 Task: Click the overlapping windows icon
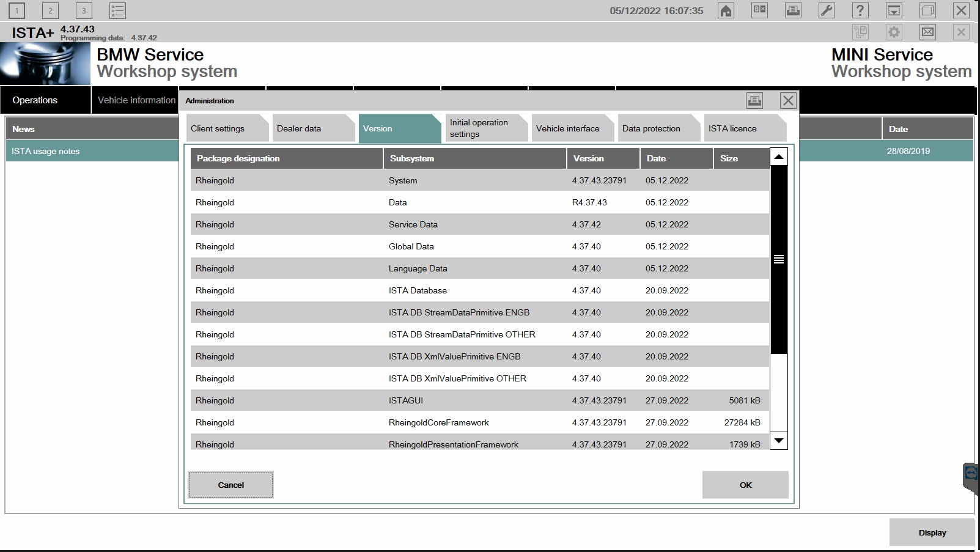point(927,10)
